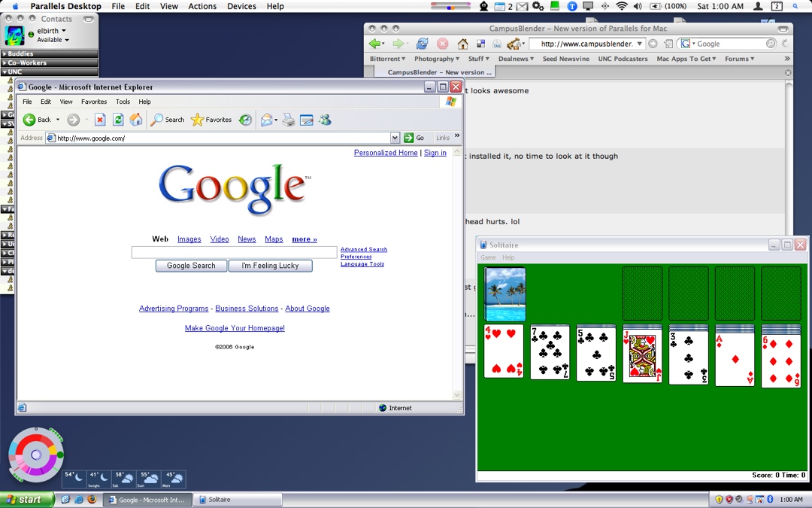Click the Solitaire taskbar button

pos(238,500)
